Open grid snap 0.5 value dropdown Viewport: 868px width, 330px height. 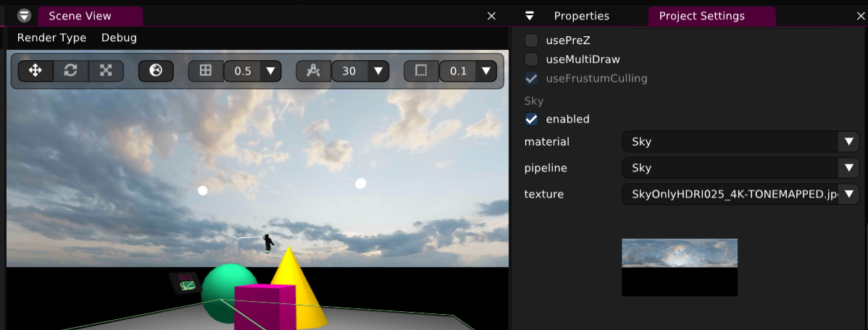pyautogui.click(x=270, y=71)
